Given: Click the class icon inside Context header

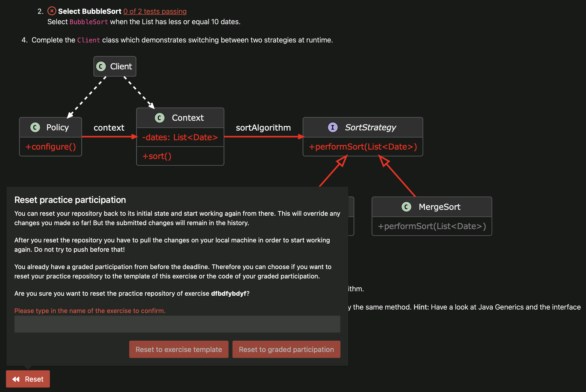Looking at the screenshot, I should (160, 118).
